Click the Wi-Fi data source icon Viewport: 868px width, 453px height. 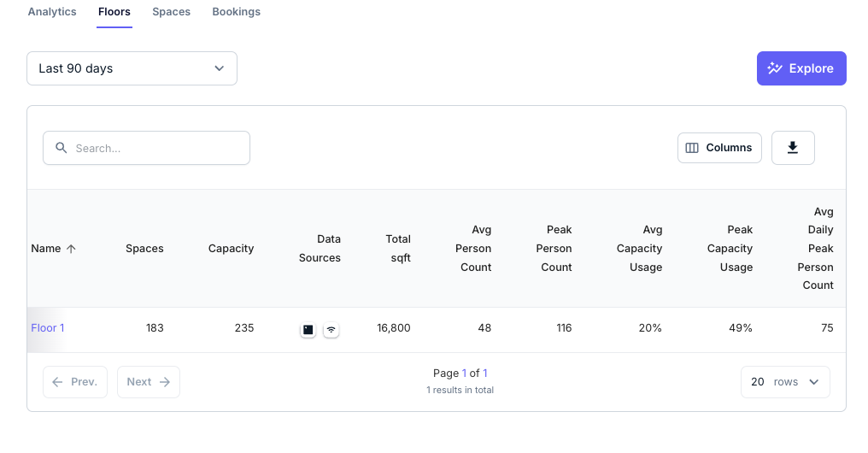point(331,329)
